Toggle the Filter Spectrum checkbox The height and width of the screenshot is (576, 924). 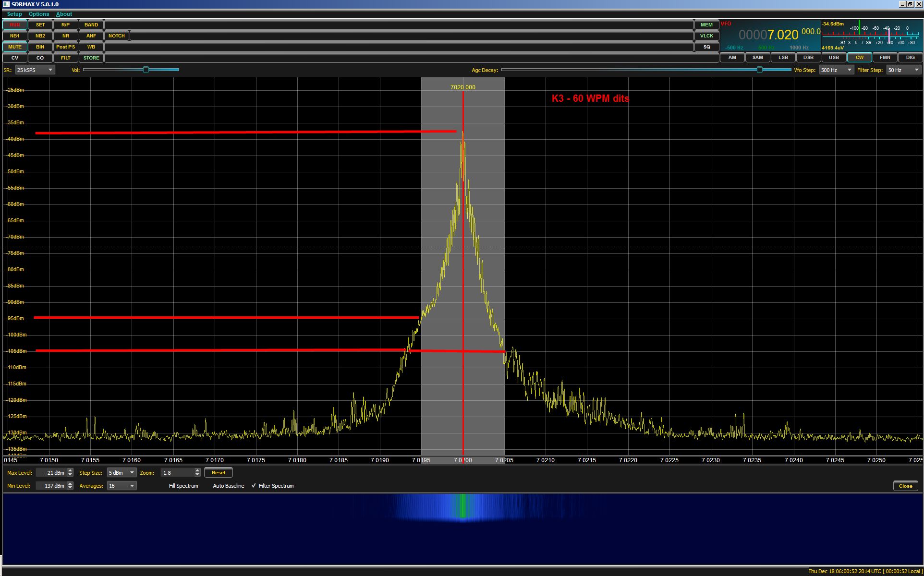coord(254,486)
